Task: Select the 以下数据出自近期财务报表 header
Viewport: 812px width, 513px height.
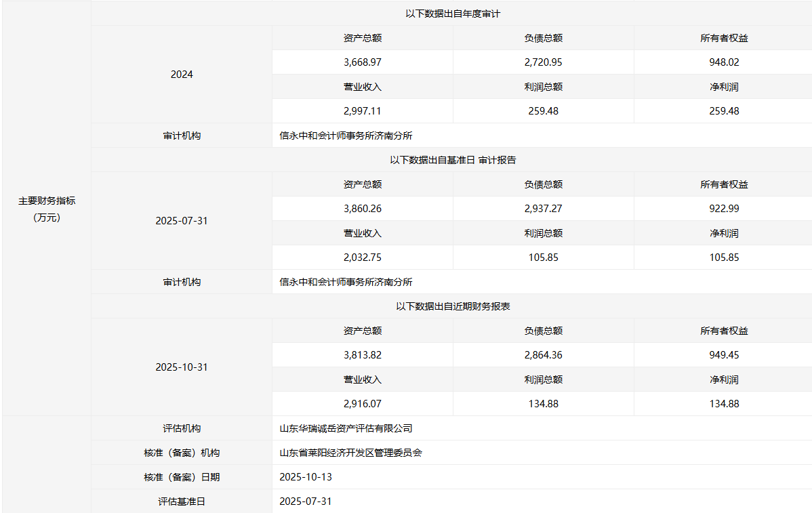Action: click(x=453, y=306)
